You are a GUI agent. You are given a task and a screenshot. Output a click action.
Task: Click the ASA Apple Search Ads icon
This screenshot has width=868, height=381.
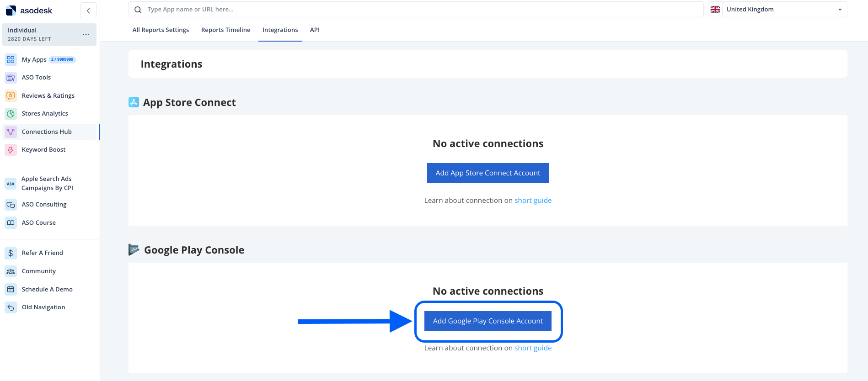[x=11, y=184]
